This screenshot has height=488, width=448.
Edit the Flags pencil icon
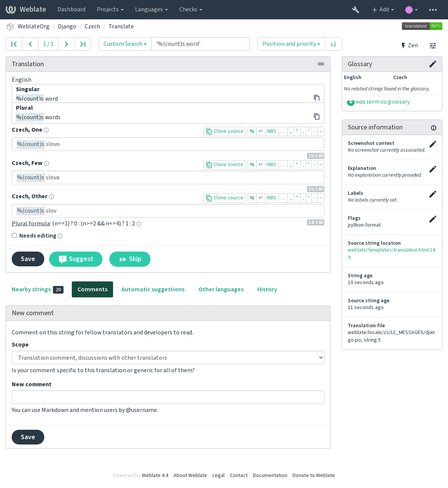point(433,219)
